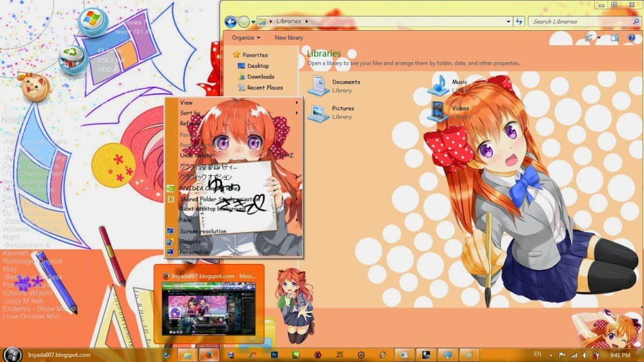Launch Firefox from the taskbar
The image size is (644, 362).
(x=208, y=353)
